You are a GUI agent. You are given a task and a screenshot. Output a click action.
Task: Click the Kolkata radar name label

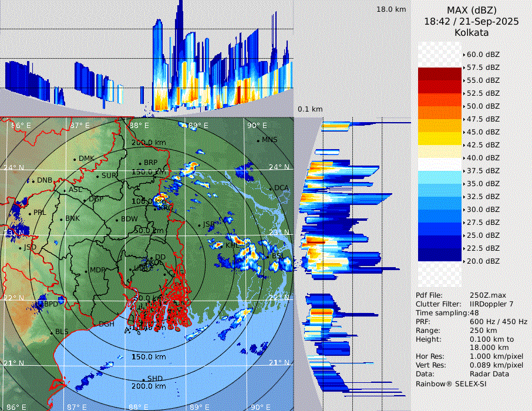tap(471, 33)
